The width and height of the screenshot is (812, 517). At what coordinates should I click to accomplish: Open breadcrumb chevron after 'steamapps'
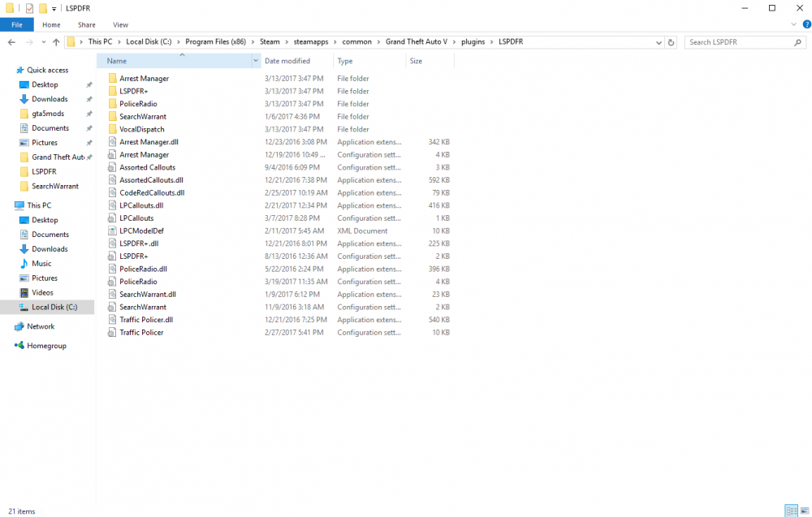pos(335,42)
